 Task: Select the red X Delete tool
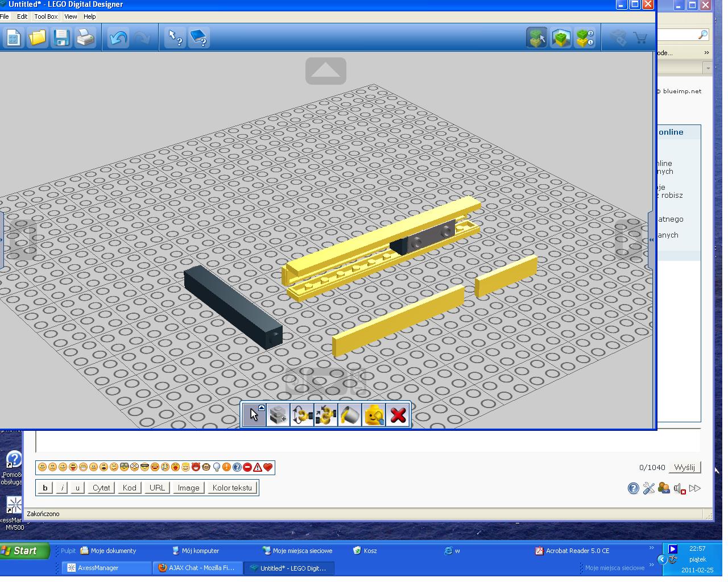[x=398, y=415]
